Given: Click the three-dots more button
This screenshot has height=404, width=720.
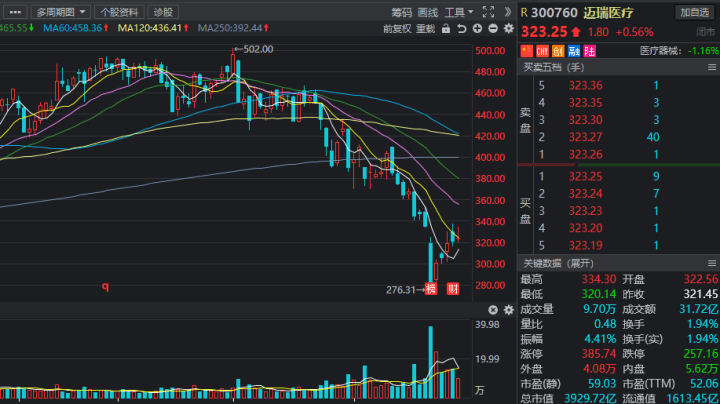Looking at the screenshot, I should 14,12.
